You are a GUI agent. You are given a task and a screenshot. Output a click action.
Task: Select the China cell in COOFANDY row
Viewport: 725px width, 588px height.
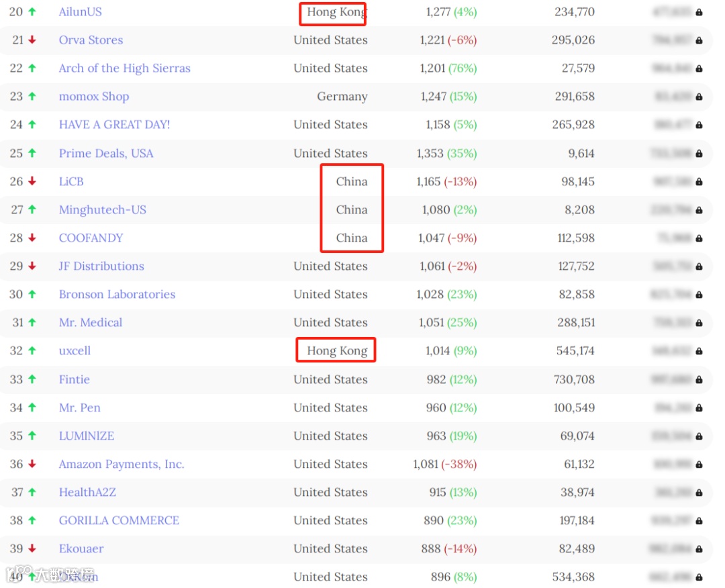coord(351,238)
